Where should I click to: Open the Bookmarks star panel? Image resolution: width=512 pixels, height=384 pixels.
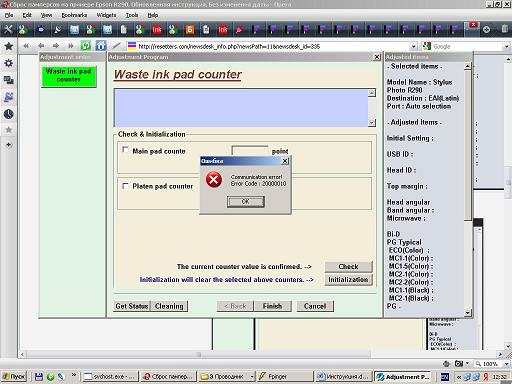click(x=8, y=46)
